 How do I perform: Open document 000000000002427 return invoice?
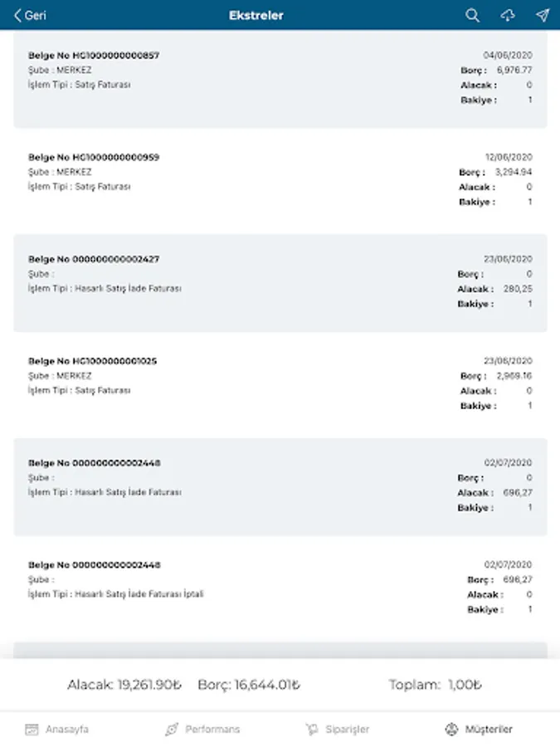(280, 282)
